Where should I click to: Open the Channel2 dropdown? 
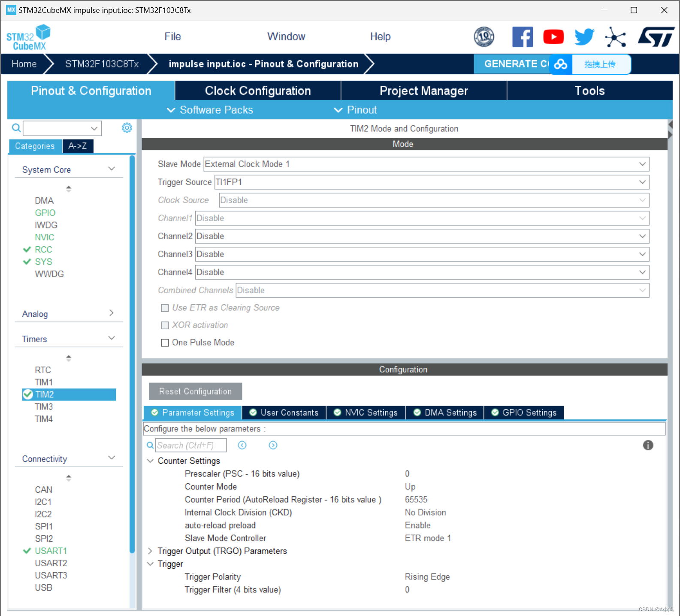(422, 236)
